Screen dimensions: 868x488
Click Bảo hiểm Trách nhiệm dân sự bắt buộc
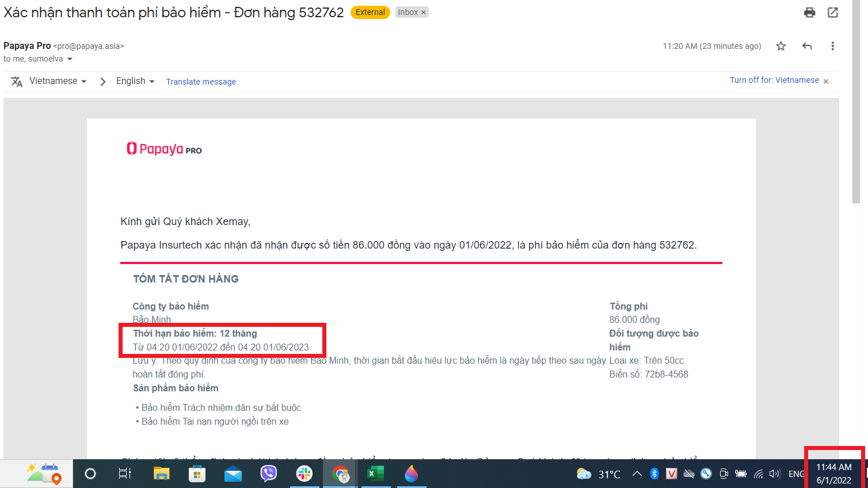tap(222, 407)
